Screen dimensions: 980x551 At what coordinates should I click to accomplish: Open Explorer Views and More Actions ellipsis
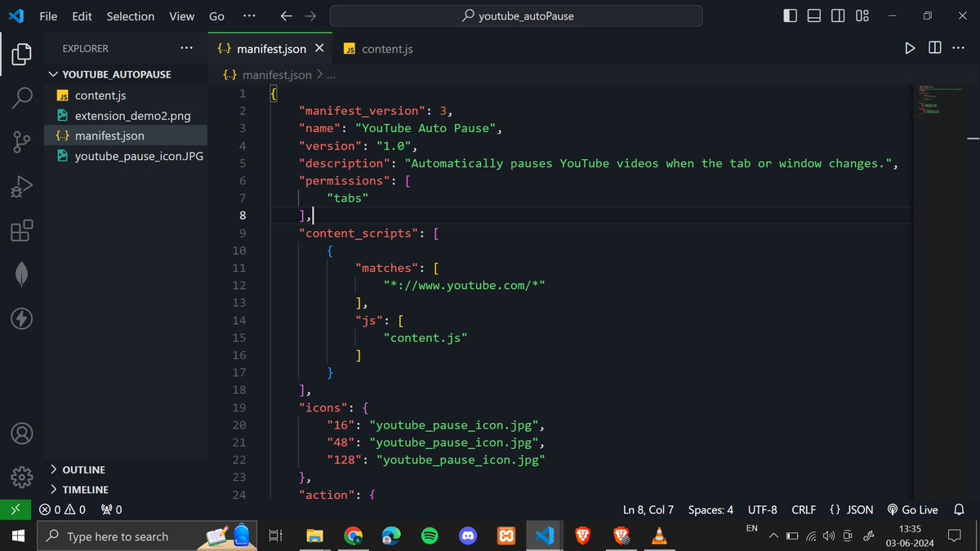tap(187, 48)
